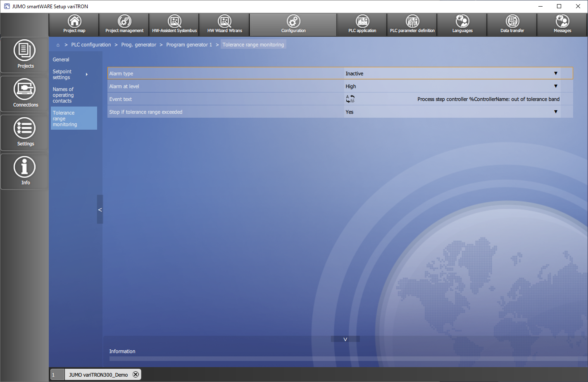Open the Alarm type dropdown
The width and height of the screenshot is (588, 382).
point(555,74)
